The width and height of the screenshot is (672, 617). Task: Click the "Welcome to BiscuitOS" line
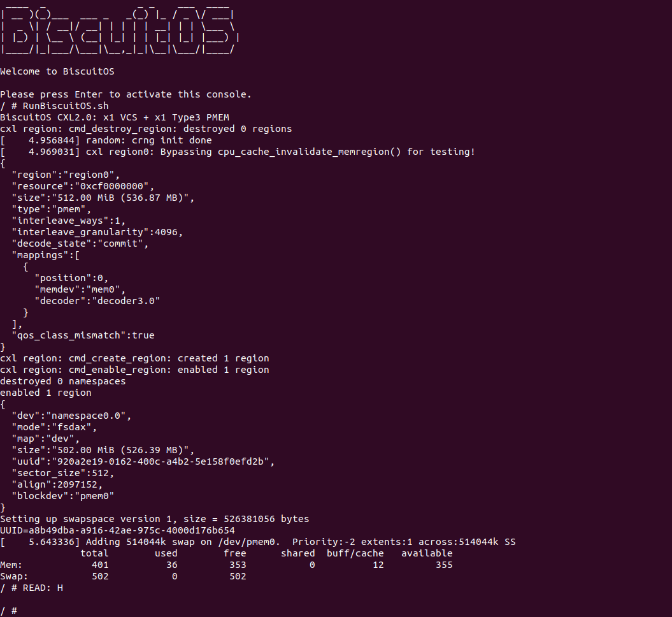pyautogui.click(x=57, y=71)
